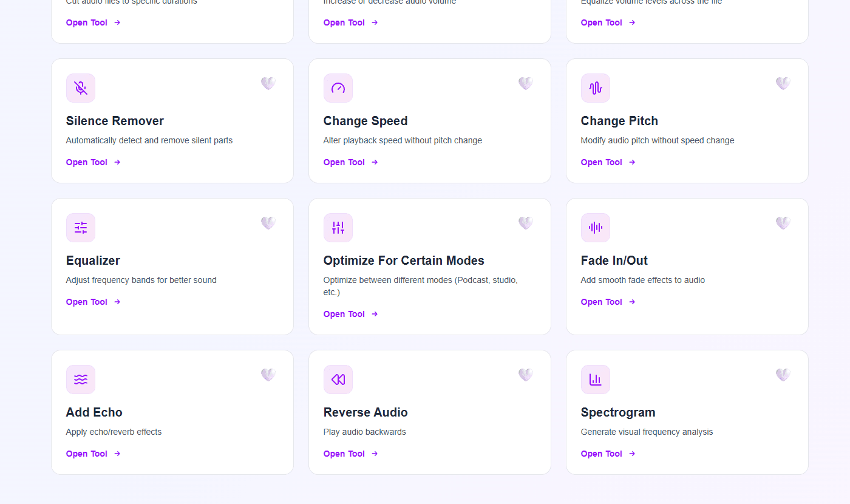Open the Fade In/Out tool link

point(608,302)
